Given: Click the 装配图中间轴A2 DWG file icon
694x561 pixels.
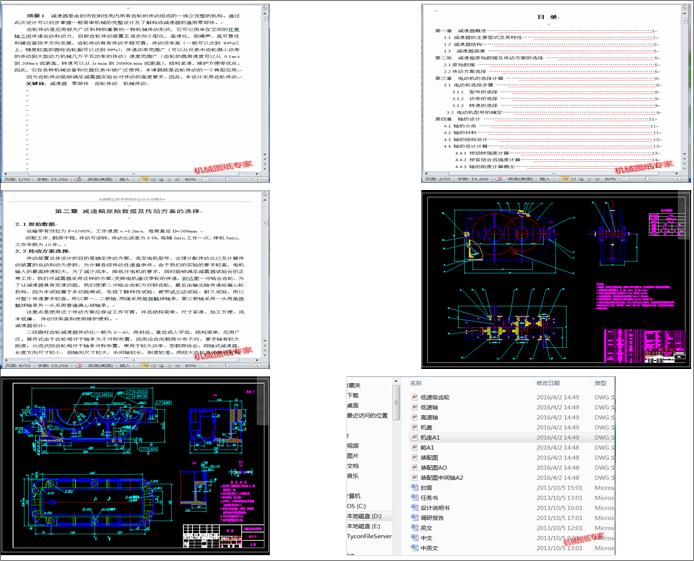Looking at the screenshot, I should [415, 478].
